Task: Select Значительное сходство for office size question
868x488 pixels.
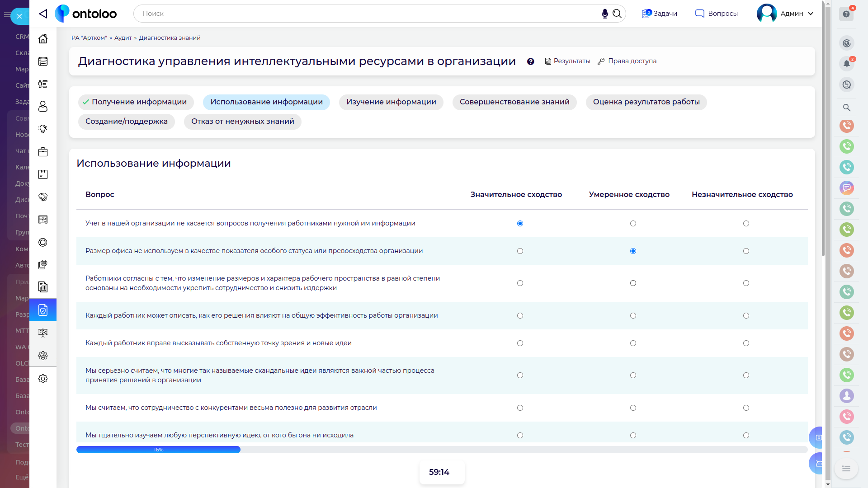Action: click(520, 251)
